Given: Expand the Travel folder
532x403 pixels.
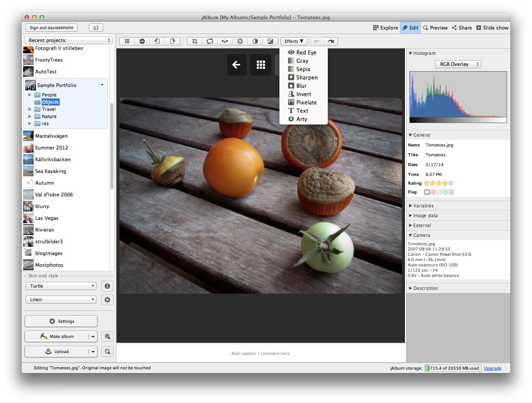Looking at the screenshot, I should pyautogui.click(x=30, y=109).
